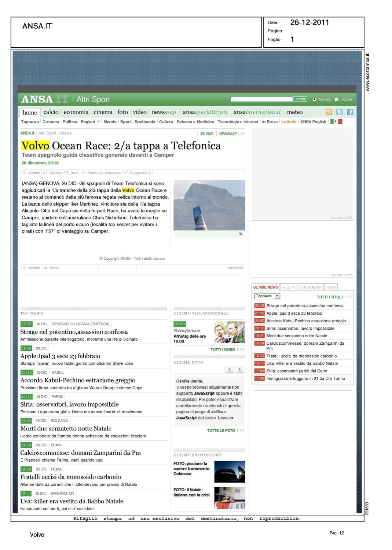Expand the Regioni dropdown menu
The width and height of the screenshot is (392, 550).
click(98, 122)
